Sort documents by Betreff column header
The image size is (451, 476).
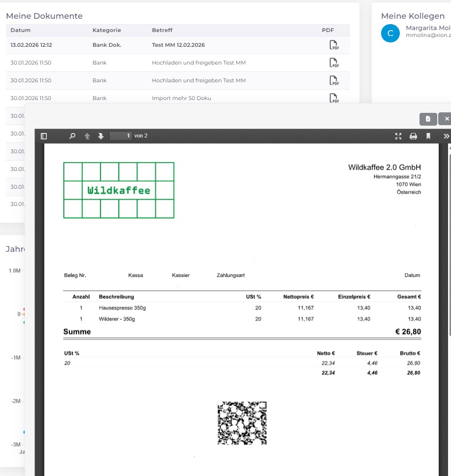tap(162, 30)
